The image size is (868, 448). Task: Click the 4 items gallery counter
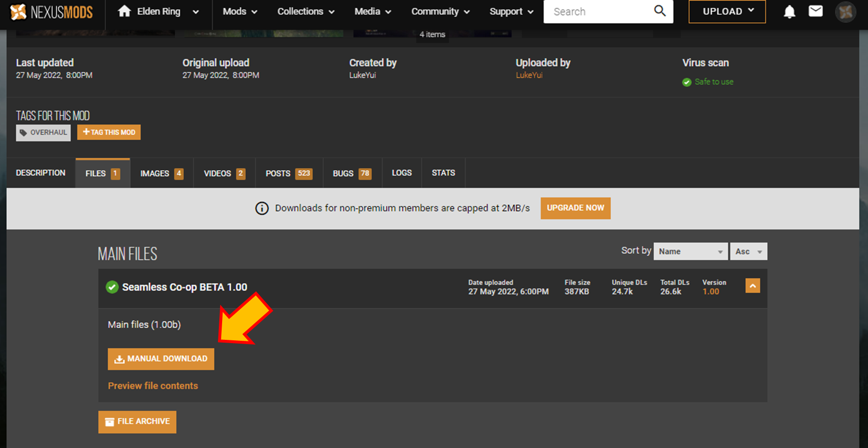click(432, 34)
